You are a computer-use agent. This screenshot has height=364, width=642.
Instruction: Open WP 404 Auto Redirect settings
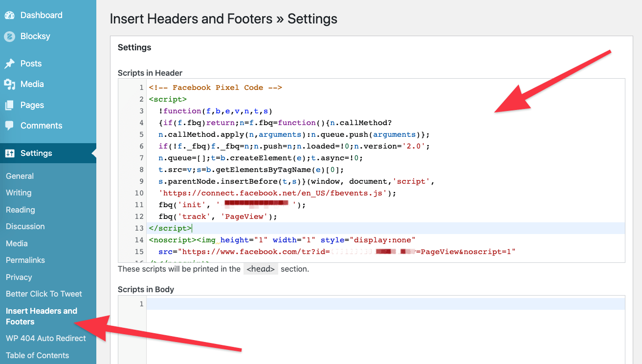46,338
